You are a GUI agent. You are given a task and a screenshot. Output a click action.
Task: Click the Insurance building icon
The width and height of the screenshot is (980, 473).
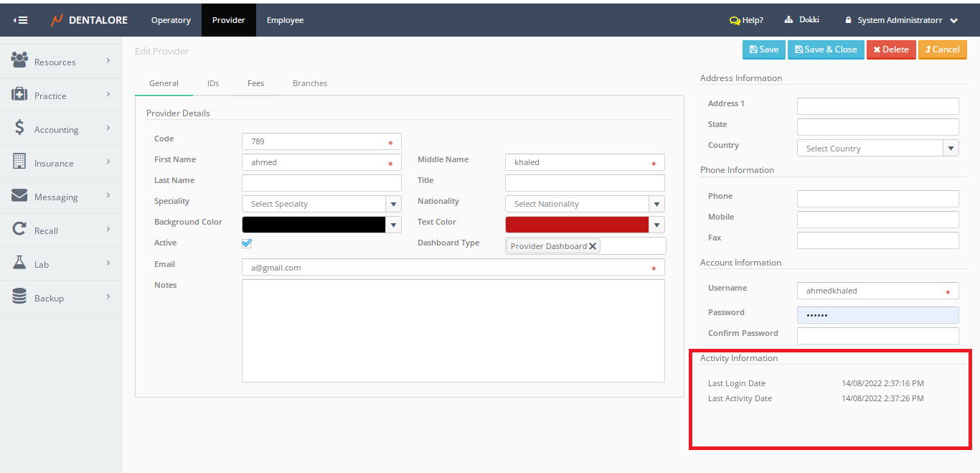tap(19, 161)
